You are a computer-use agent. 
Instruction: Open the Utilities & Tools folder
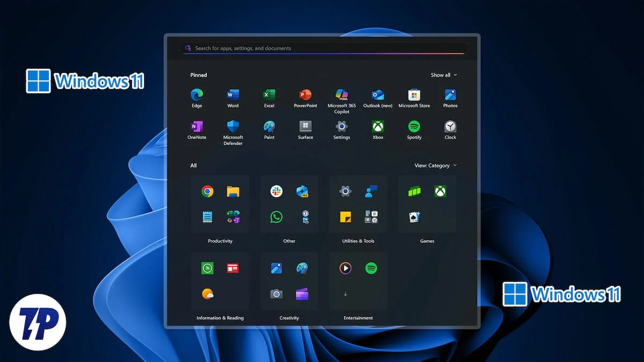(358, 204)
